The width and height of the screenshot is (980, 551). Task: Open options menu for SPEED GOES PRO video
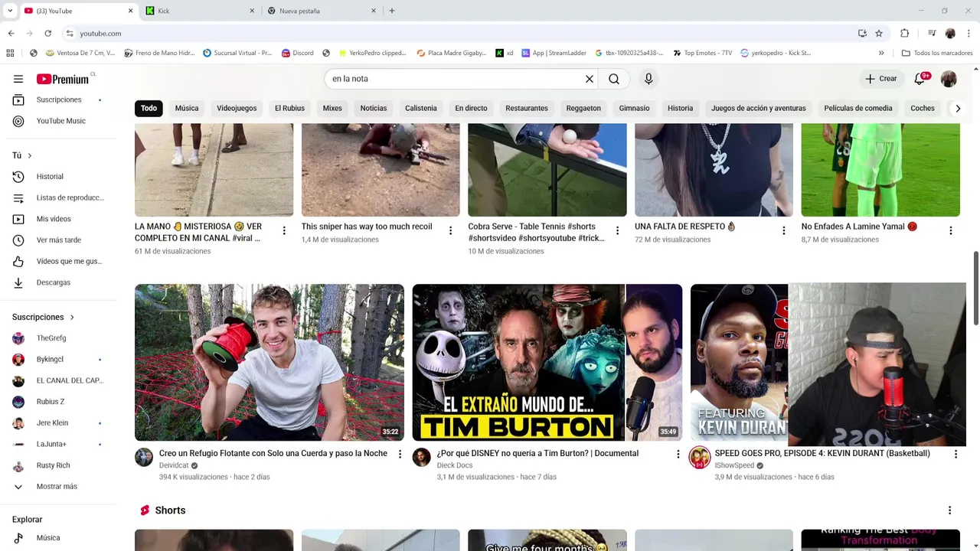(955, 455)
